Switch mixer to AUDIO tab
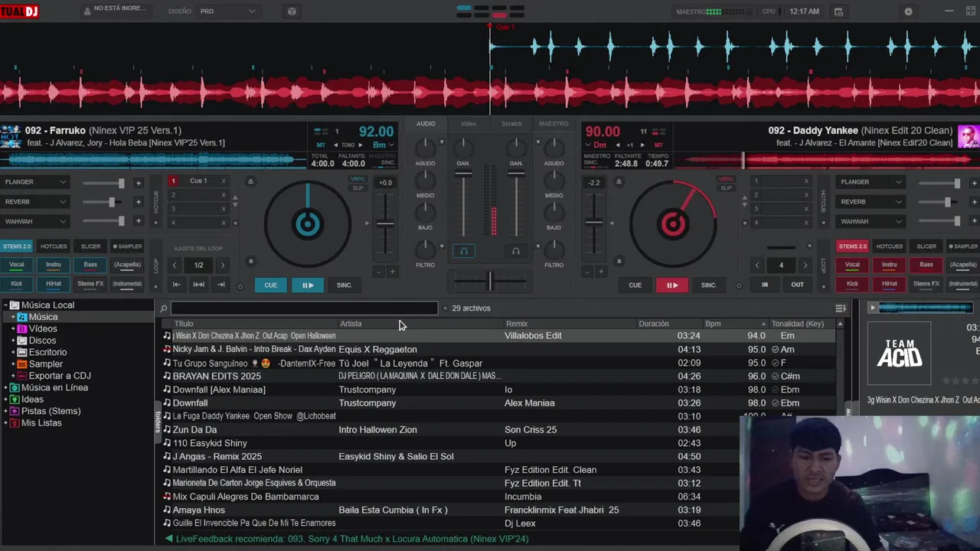Viewport: 980px width, 551px height. [x=426, y=123]
